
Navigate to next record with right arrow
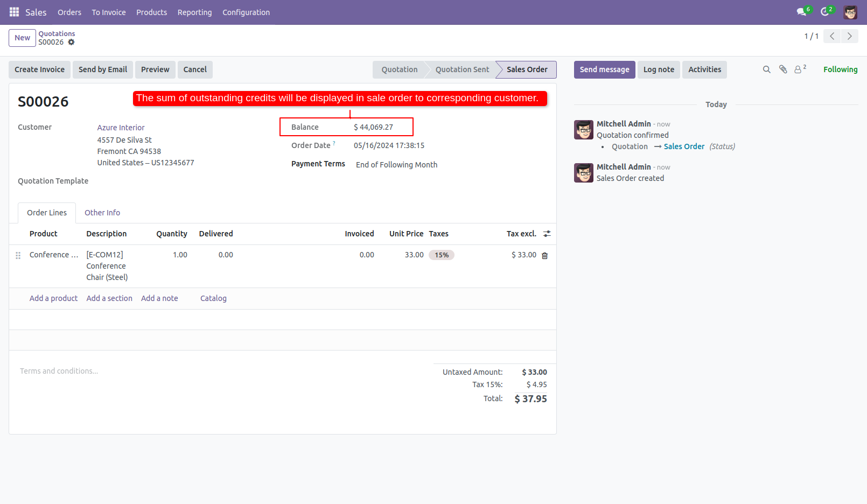point(849,36)
